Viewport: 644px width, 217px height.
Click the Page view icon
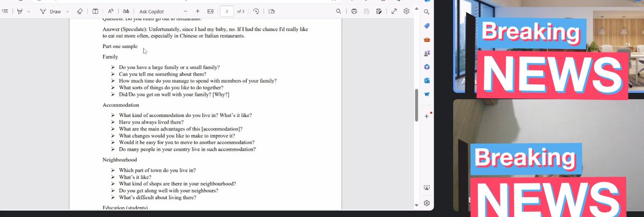pyautogui.click(x=271, y=11)
